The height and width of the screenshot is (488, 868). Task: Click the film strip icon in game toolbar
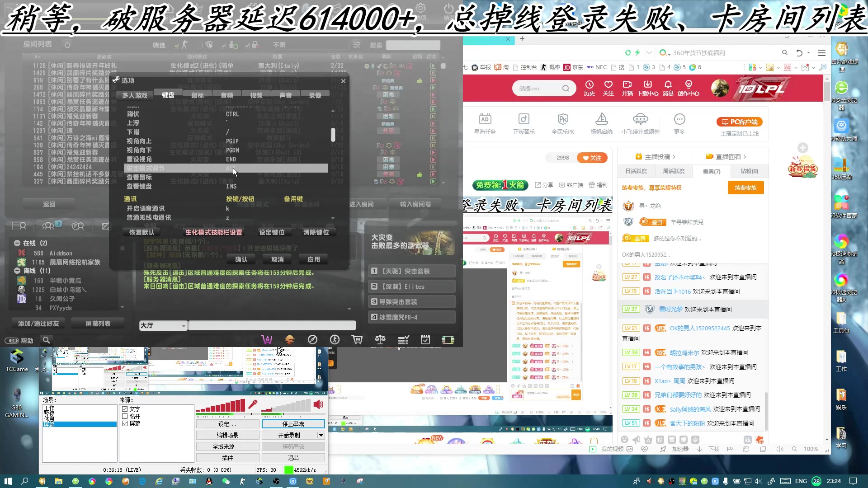click(448, 339)
